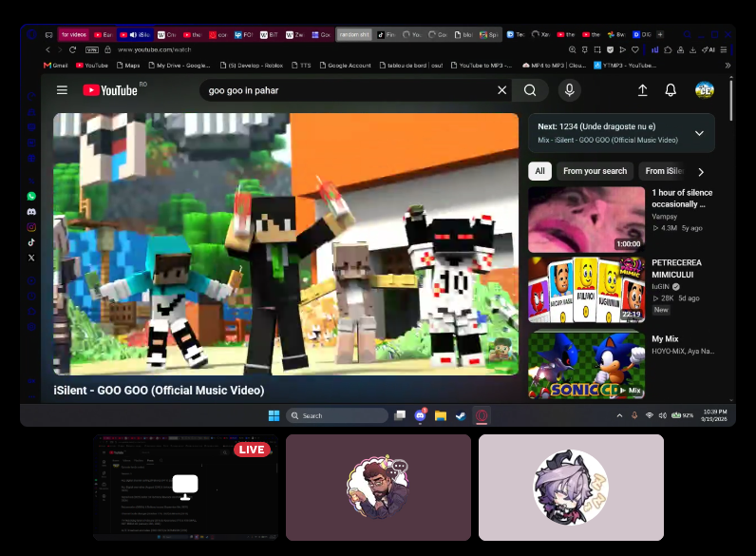Show more filter chips arrow
The image size is (756, 556).
(701, 172)
